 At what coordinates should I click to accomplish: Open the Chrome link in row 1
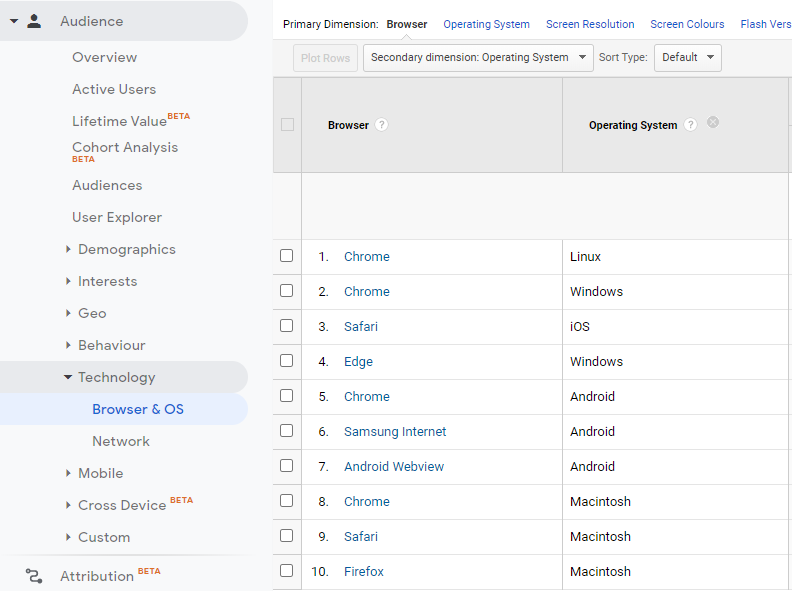click(367, 257)
